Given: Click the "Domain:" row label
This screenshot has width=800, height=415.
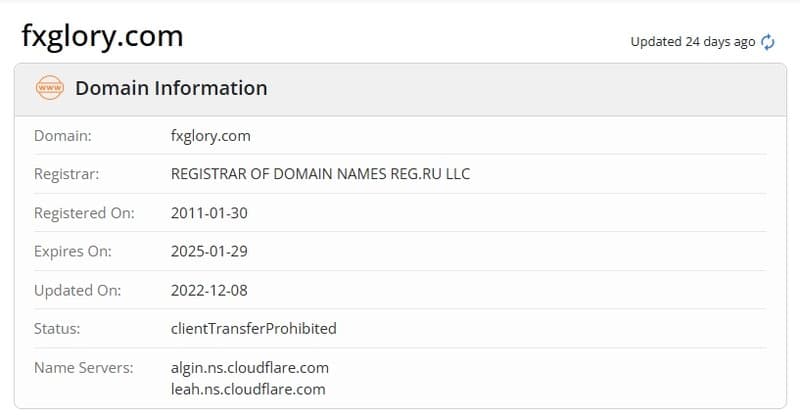Looking at the screenshot, I should 63,135.
